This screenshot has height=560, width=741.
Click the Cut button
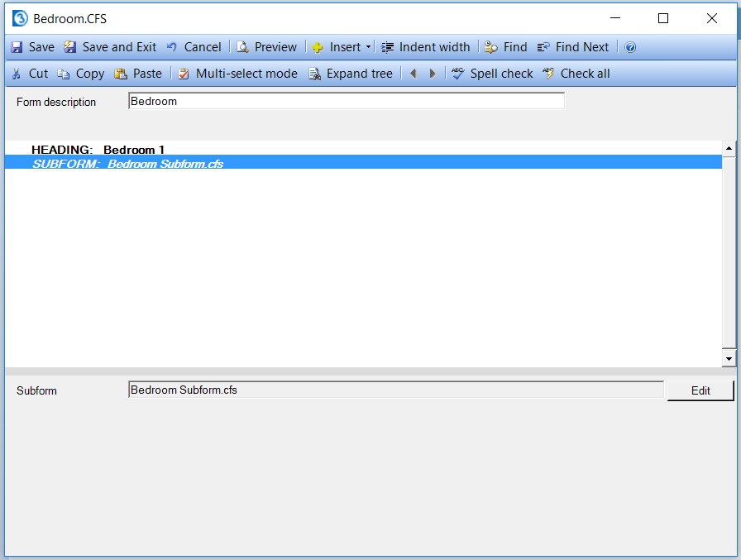tap(30, 74)
